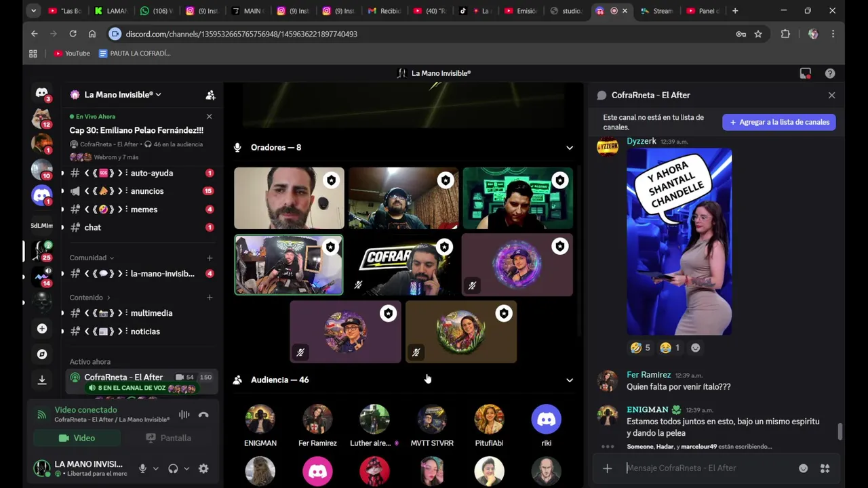
Task: Open the noise suppression waveform icon
Action: click(184, 415)
